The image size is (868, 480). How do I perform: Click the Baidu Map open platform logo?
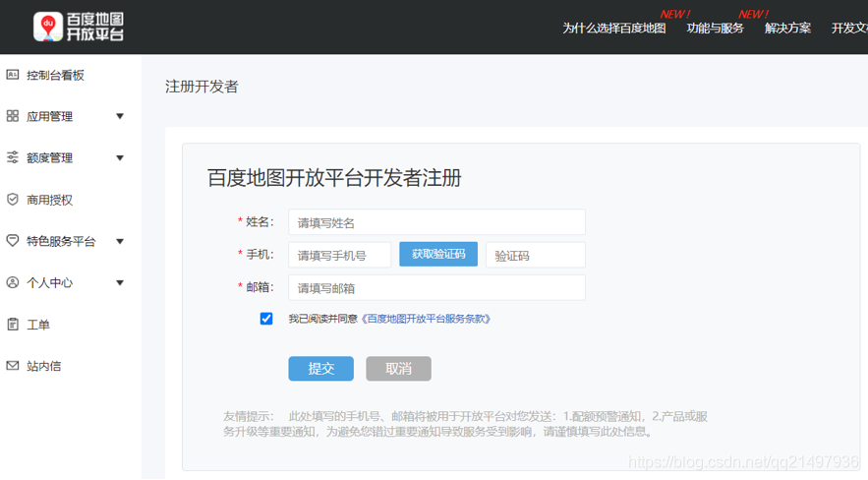(78, 27)
